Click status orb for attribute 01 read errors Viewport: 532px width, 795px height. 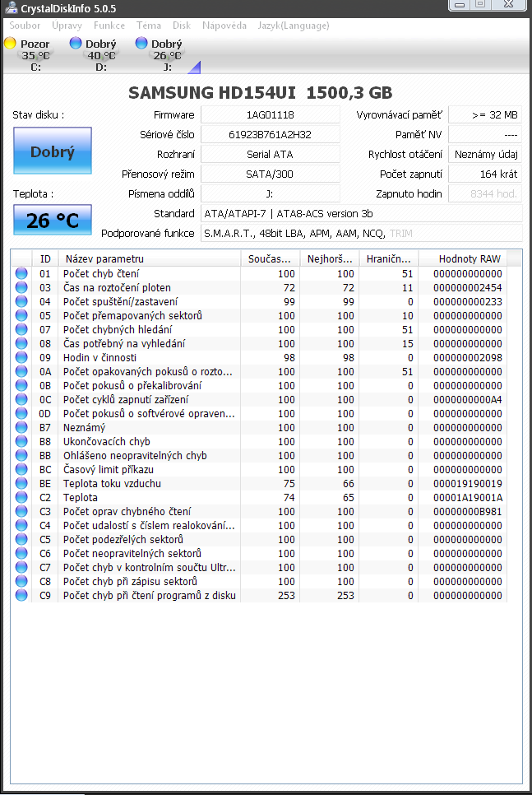[x=21, y=273]
